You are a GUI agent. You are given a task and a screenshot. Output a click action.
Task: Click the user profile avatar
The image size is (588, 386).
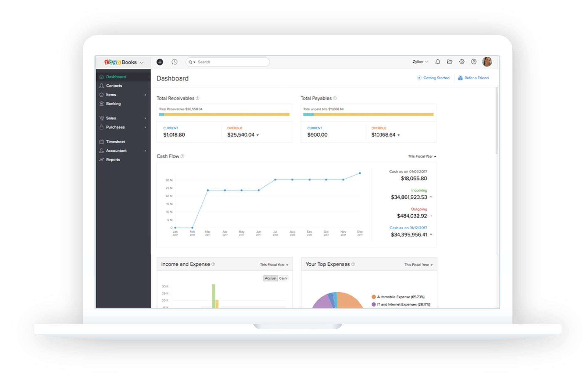coord(487,62)
